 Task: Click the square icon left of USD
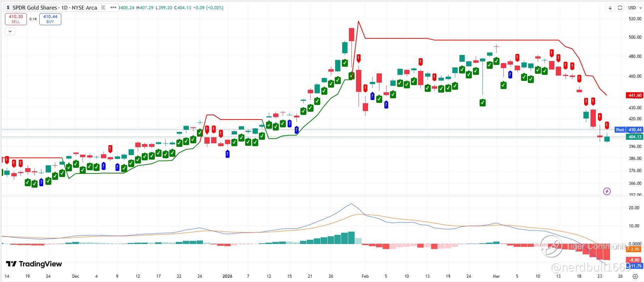coord(620,7)
